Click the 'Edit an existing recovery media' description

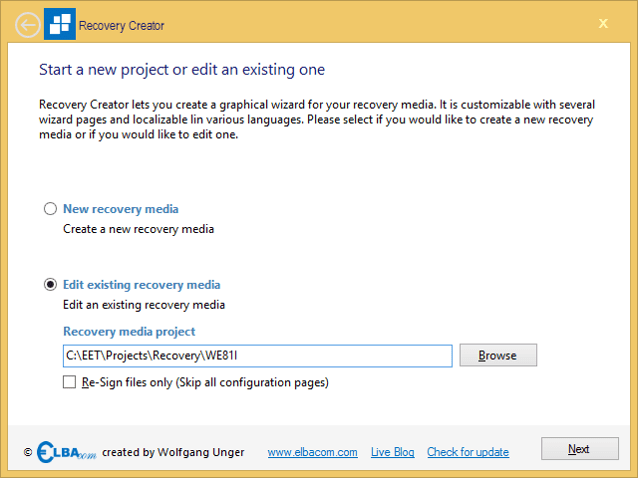[x=144, y=305]
